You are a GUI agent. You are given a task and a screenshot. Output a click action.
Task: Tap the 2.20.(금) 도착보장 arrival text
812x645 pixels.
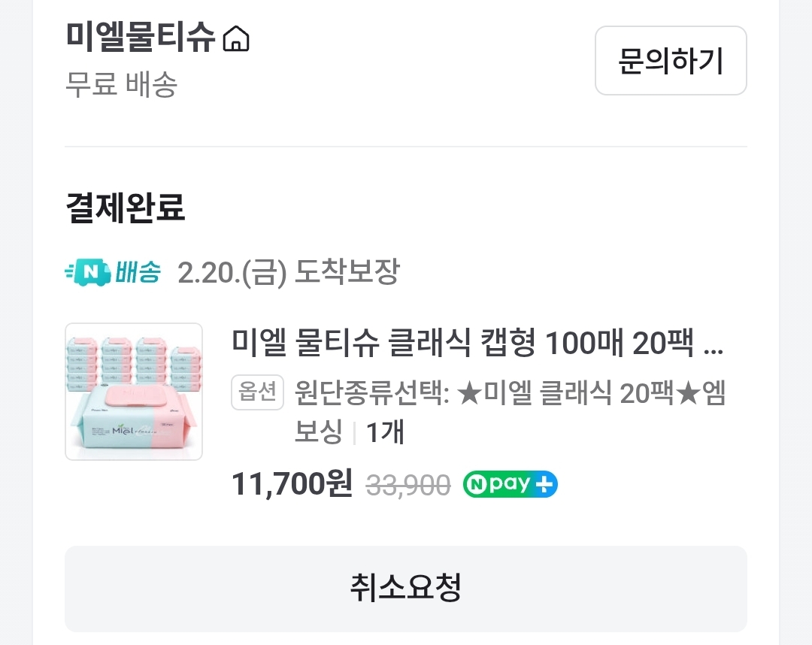click(289, 272)
